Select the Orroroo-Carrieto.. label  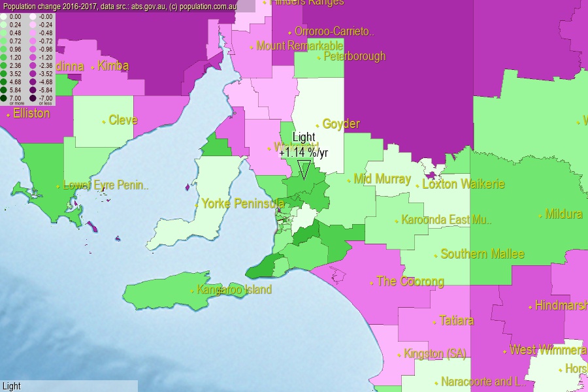pyautogui.click(x=335, y=31)
